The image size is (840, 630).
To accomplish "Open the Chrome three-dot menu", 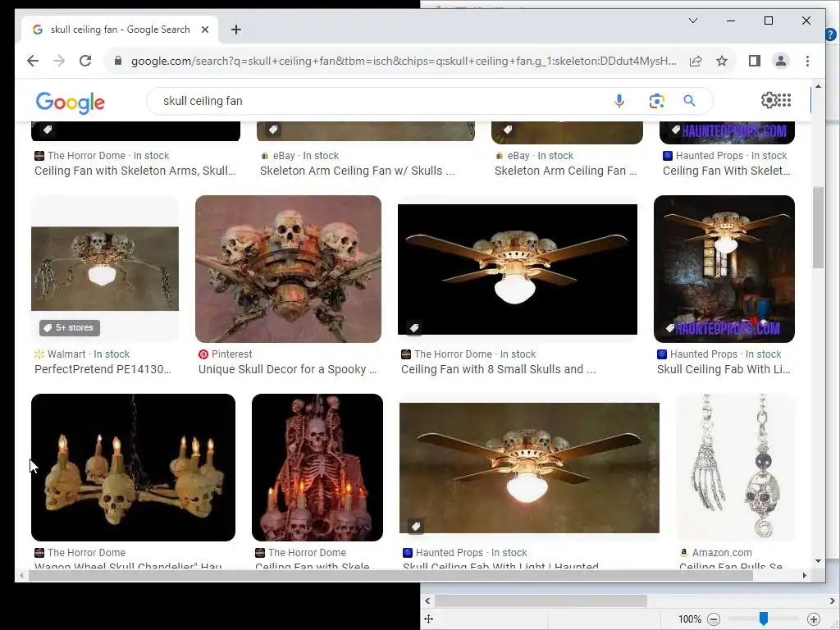I will tap(807, 61).
